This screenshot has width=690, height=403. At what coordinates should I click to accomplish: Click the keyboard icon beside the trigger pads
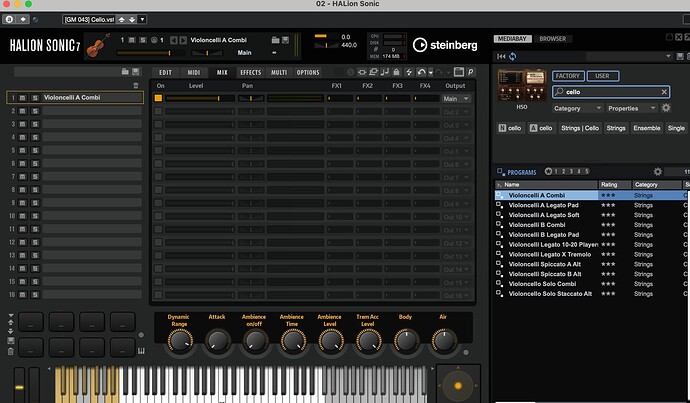coord(141,351)
